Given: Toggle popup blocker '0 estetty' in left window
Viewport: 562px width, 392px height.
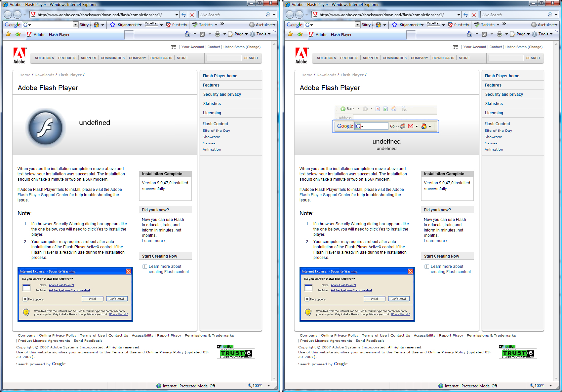Looking at the screenshot, I should [177, 25].
